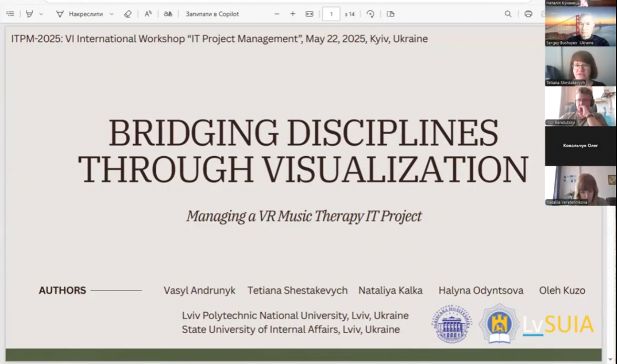Open the draw tool options dropdown arrow
Image resolution: width=617 pixels, height=364 pixels.
(112, 14)
